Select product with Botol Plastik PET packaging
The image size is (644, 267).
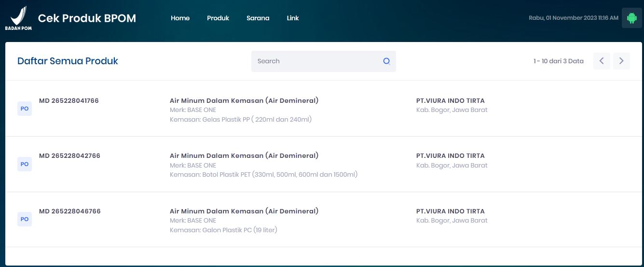[x=263, y=175]
